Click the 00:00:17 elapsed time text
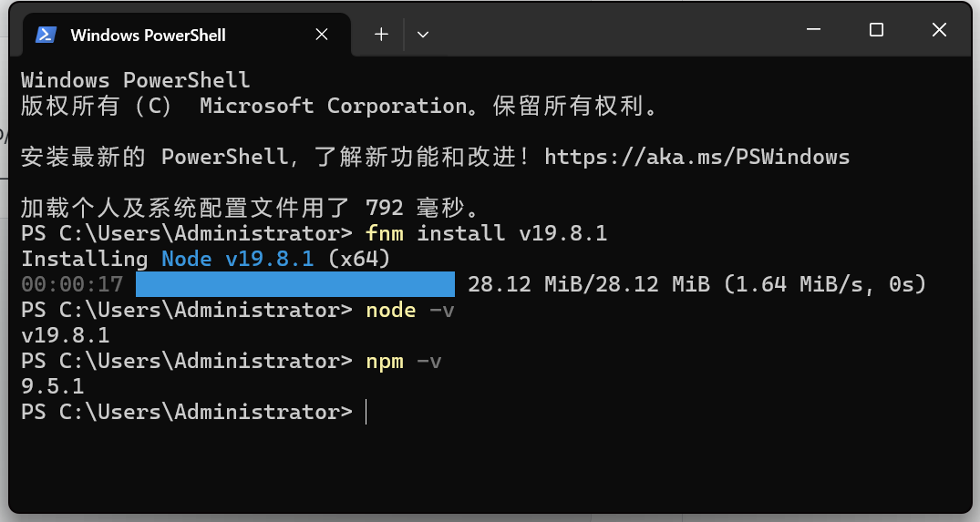This screenshot has height=522, width=980. (x=72, y=285)
